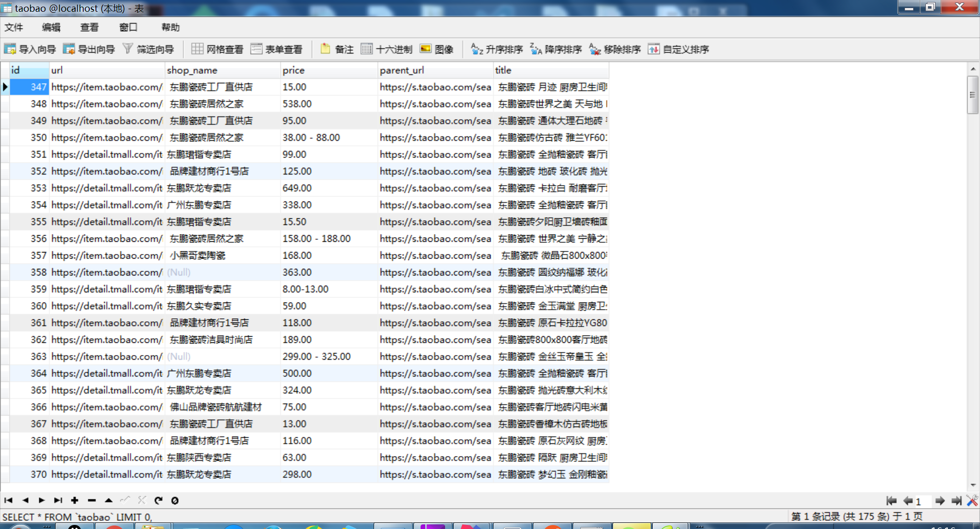Switch to Form View (表单查看)

click(x=277, y=49)
